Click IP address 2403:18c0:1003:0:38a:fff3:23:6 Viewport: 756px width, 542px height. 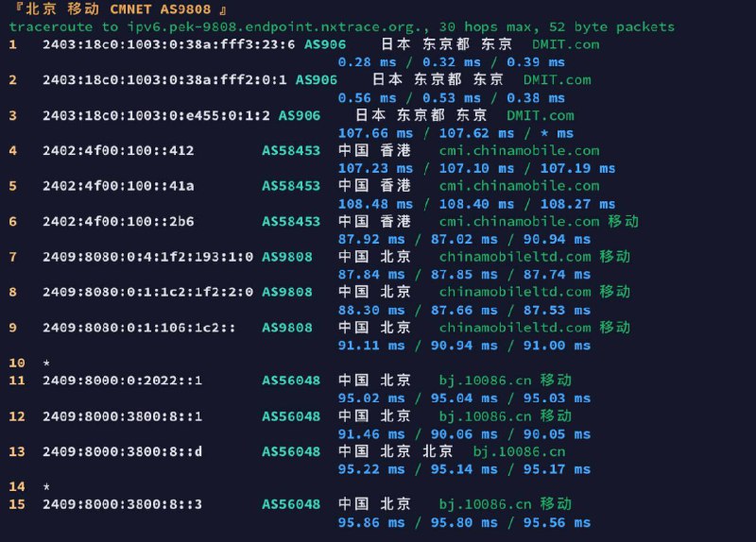169,44
